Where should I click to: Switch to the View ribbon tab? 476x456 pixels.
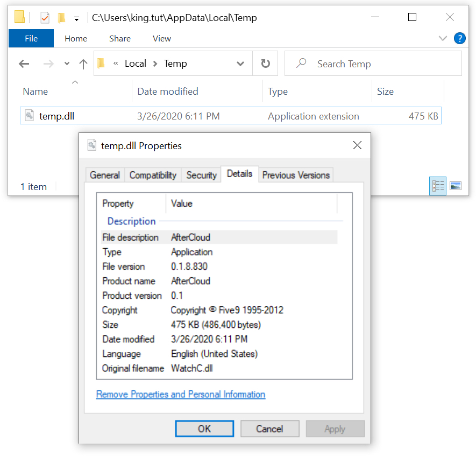pyautogui.click(x=162, y=39)
